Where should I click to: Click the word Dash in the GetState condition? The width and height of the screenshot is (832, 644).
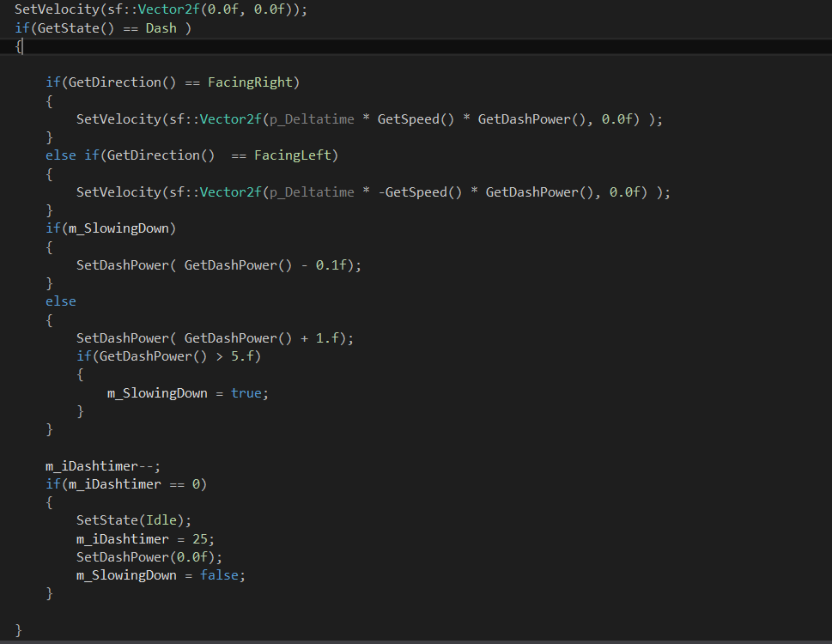click(161, 27)
